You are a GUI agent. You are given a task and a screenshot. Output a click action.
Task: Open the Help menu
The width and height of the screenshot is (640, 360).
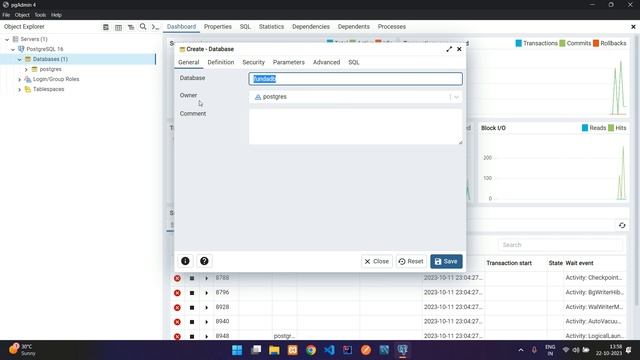point(56,15)
